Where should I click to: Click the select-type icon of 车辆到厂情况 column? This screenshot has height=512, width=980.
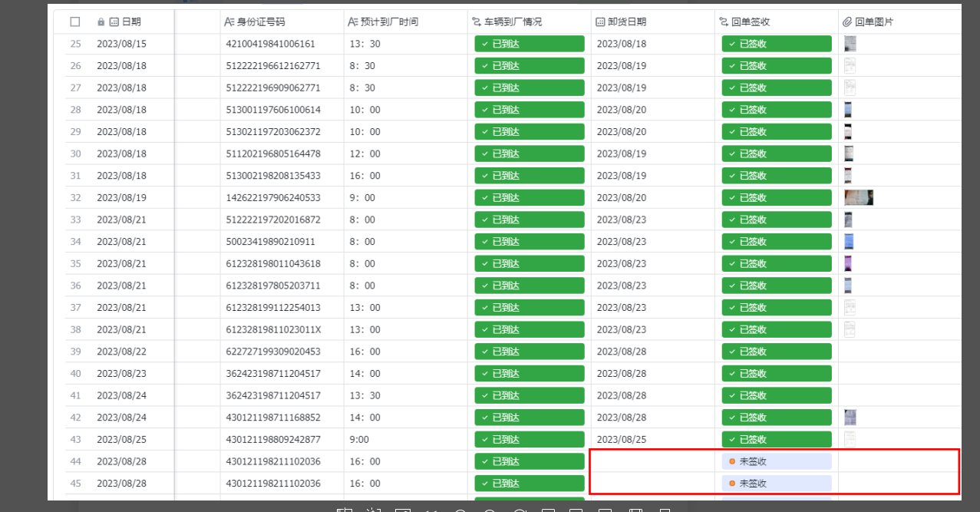477,22
